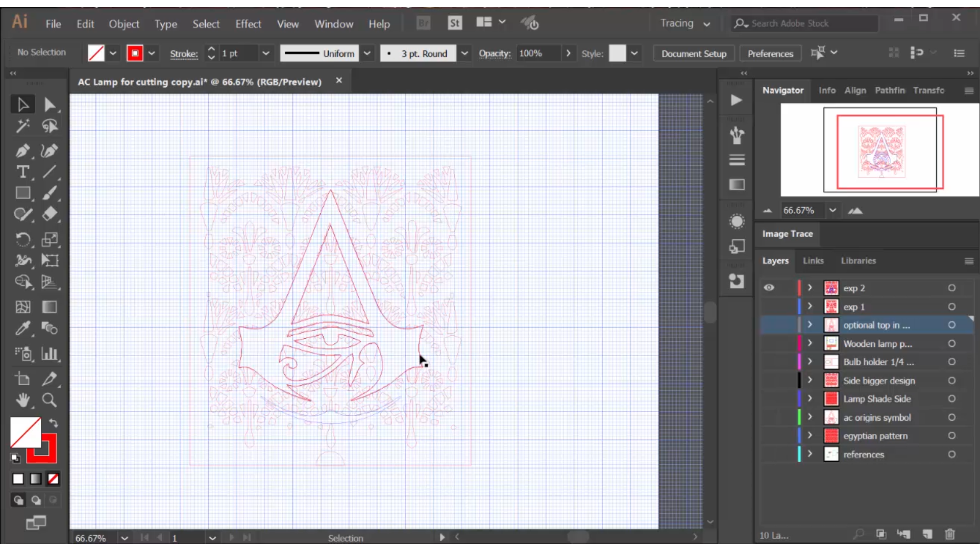This screenshot has width=980, height=551.
Task: Open the Preferences button
Action: click(x=770, y=54)
